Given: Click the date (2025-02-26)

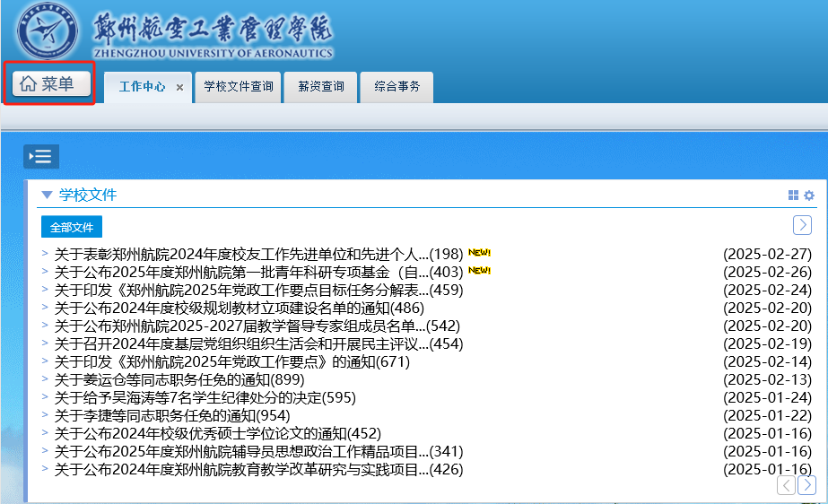Looking at the screenshot, I should 767,273.
